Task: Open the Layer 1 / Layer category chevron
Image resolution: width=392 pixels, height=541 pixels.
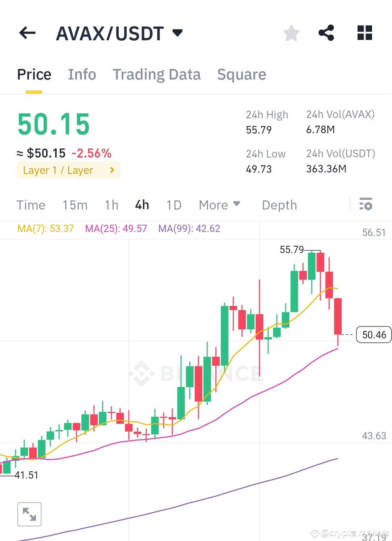Action: click(x=112, y=170)
